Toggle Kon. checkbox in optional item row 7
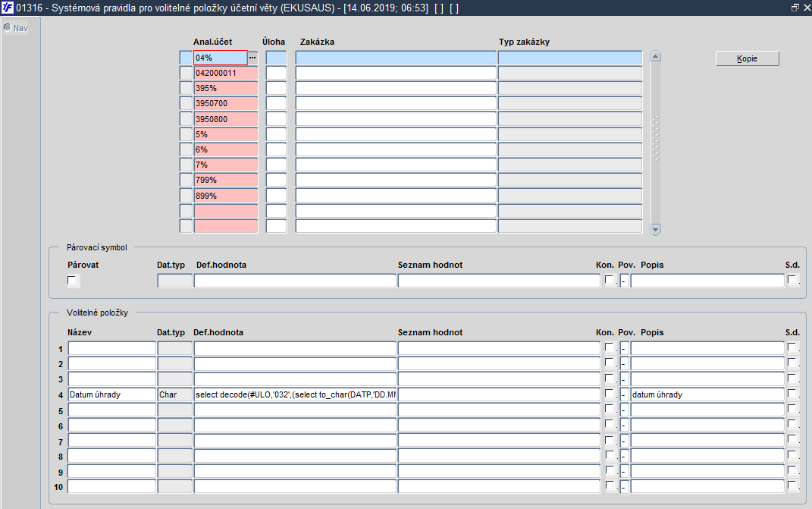Image resolution: width=812 pixels, height=509 pixels. pos(610,440)
